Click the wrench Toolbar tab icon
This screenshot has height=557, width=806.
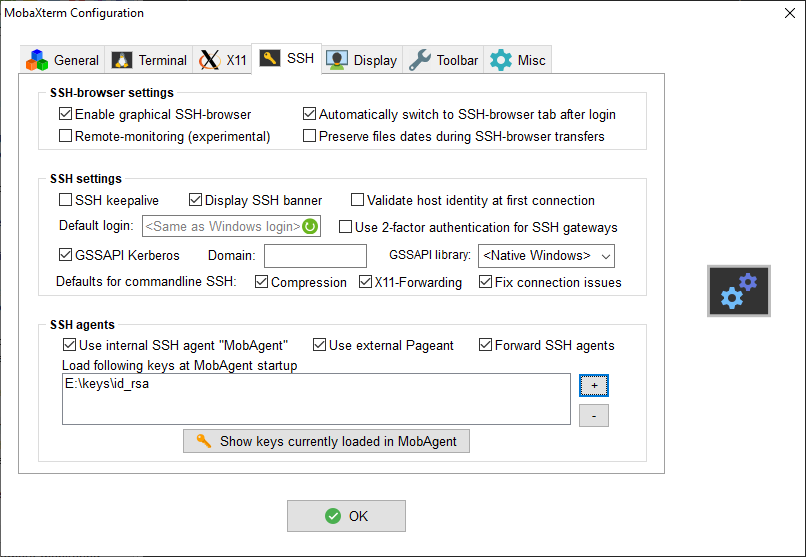tap(420, 60)
